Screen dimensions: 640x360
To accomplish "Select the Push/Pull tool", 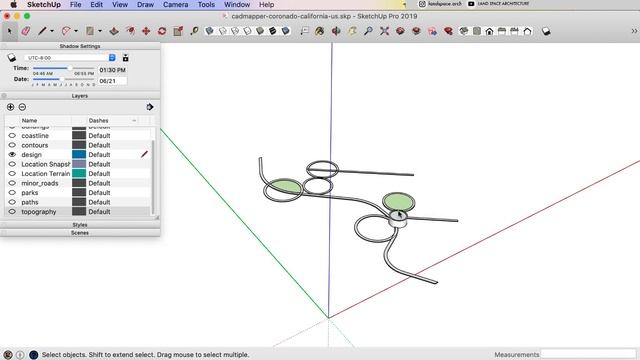I will [x=114, y=31].
